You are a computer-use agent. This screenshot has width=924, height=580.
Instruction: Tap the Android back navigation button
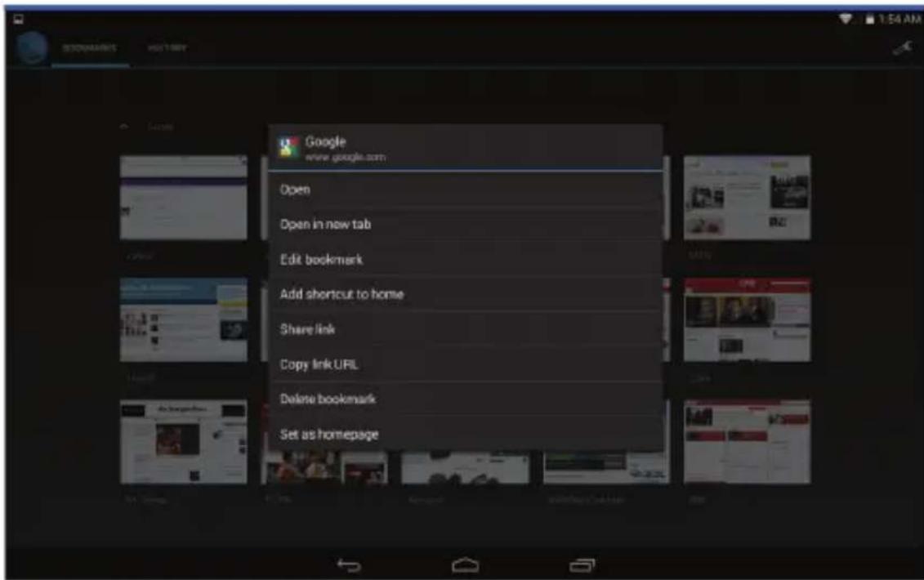[x=349, y=565]
